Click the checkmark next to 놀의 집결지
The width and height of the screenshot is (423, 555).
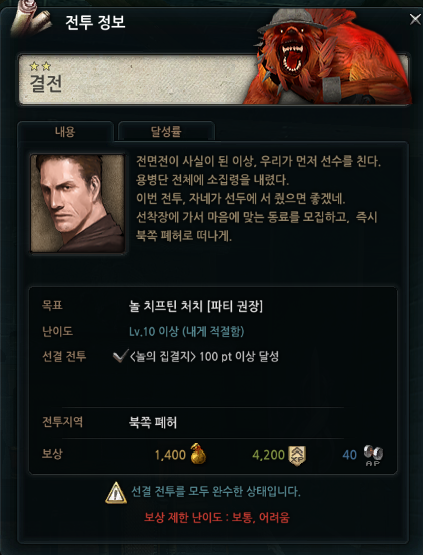tap(121, 356)
